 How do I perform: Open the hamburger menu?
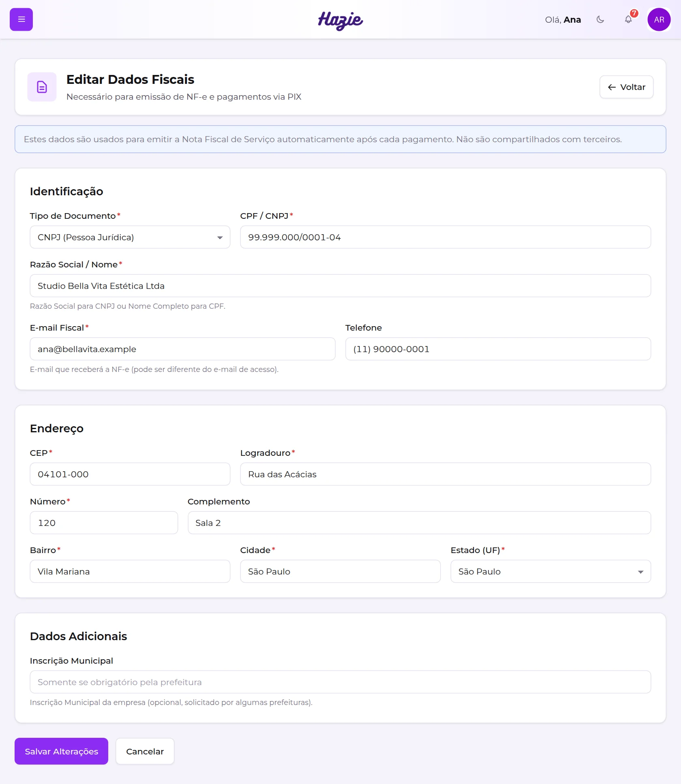(21, 19)
